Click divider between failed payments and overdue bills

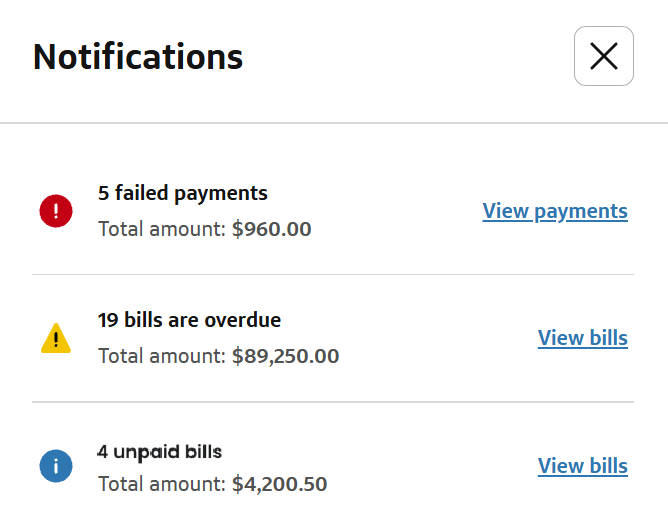[333, 274]
